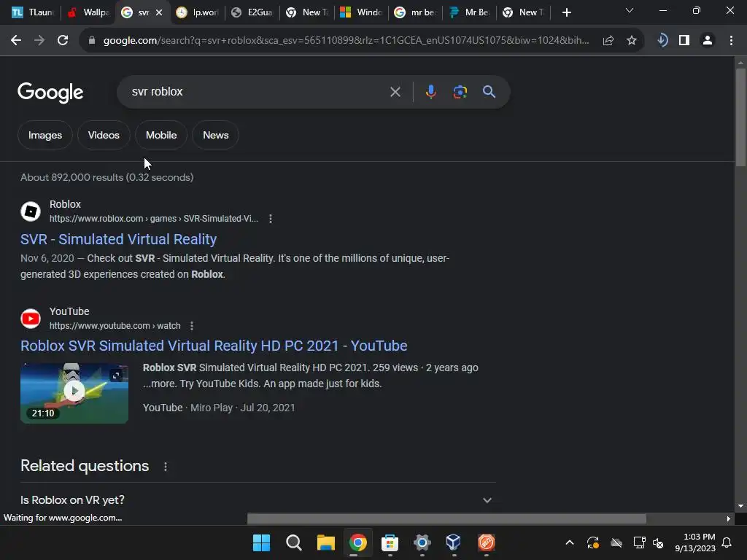The height and width of the screenshot is (560, 747).
Task: Click the scroll down arrow
Action: pos(740,506)
